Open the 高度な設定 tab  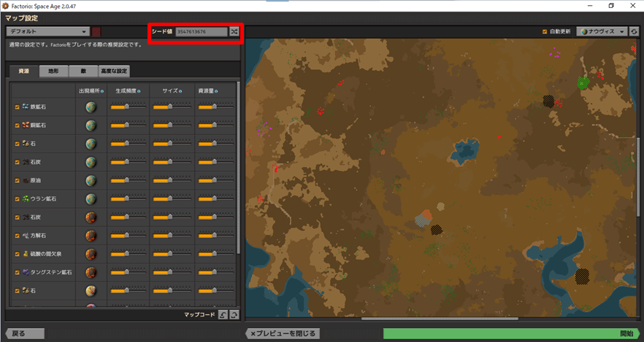(114, 71)
